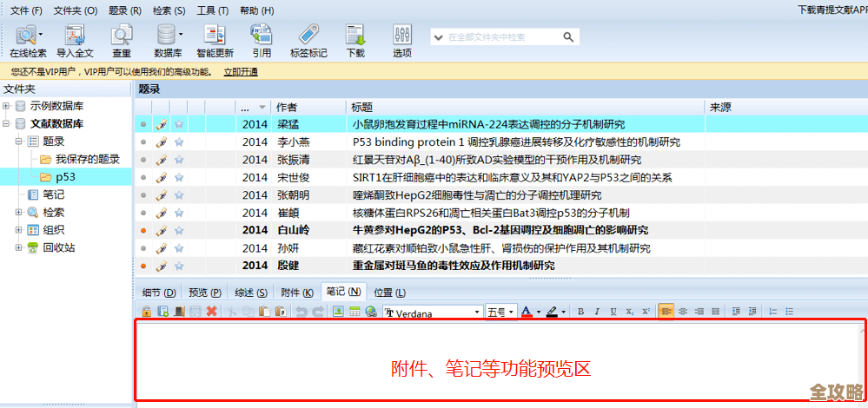The height and width of the screenshot is (408, 868).
Task: Open the 我保存的题录 folder
Action: point(88,159)
